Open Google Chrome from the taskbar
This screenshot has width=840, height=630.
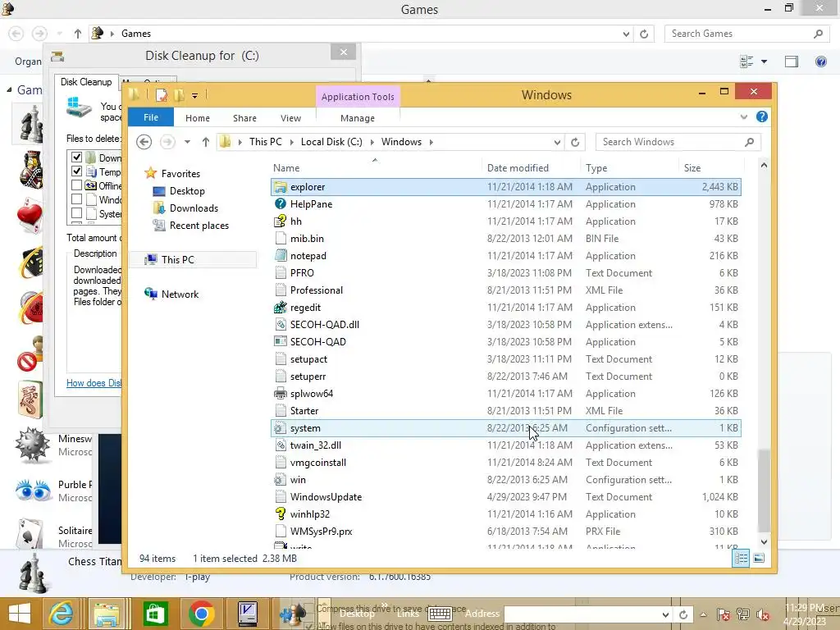click(x=201, y=614)
